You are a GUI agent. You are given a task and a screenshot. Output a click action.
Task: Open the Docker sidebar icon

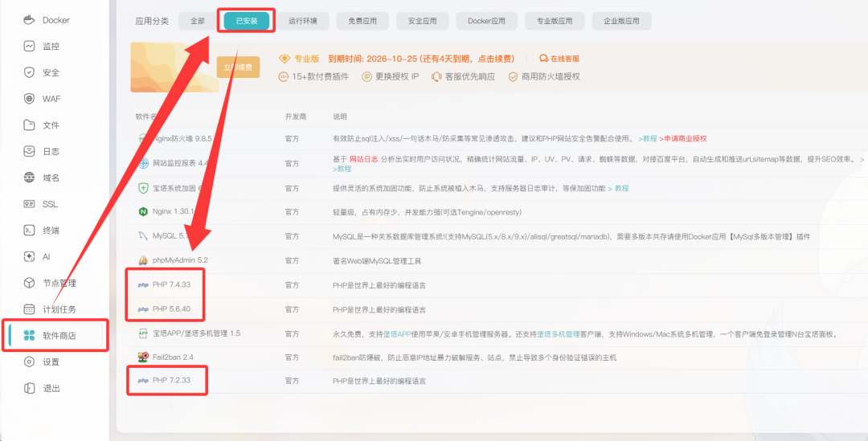click(30, 20)
